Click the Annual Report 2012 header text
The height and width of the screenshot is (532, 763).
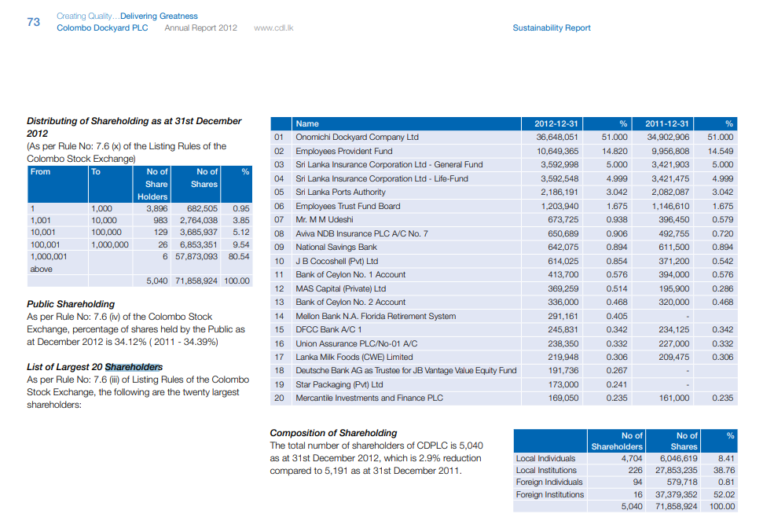tap(200, 28)
